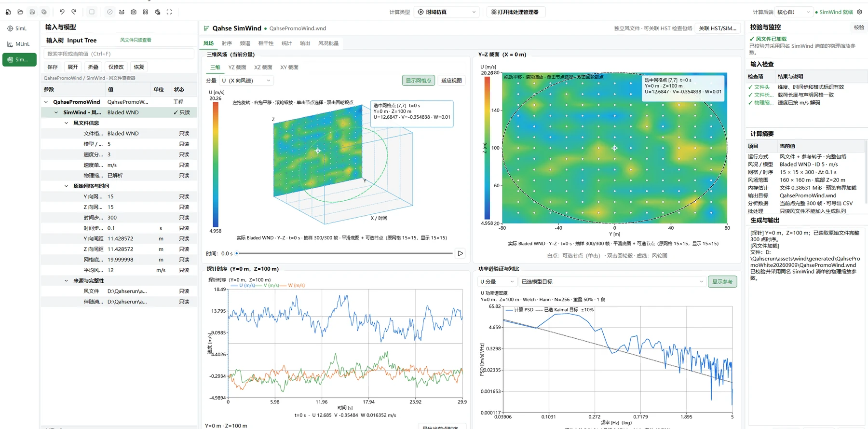The image size is (868, 429).
Task: Open the 分量 U (X 向风速) dropdown
Action: pyautogui.click(x=246, y=81)
